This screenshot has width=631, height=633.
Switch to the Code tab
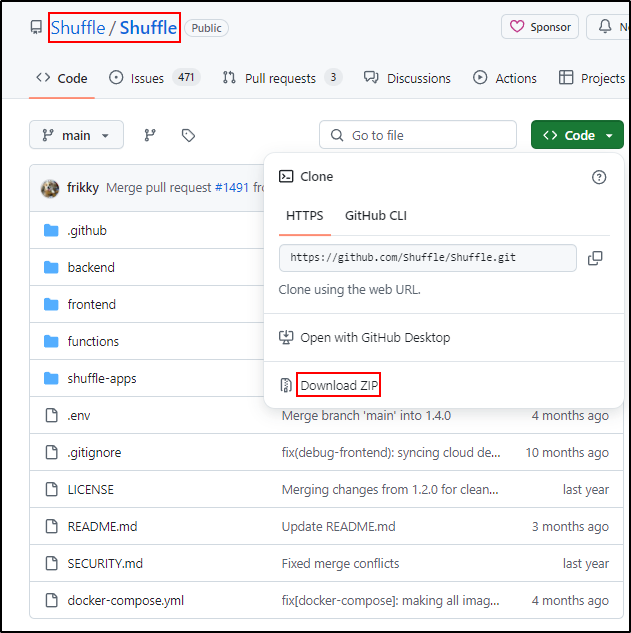tap(62, 78)
